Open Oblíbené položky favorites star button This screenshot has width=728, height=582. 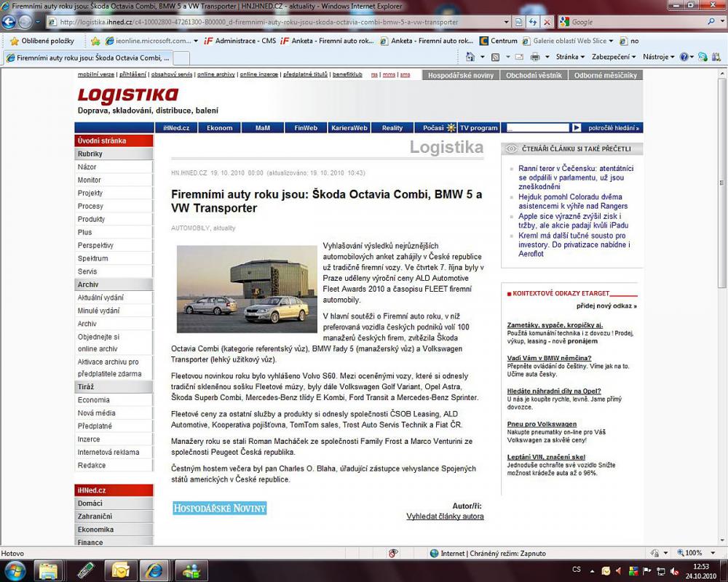pyautogui.click(x=42, y=41)
